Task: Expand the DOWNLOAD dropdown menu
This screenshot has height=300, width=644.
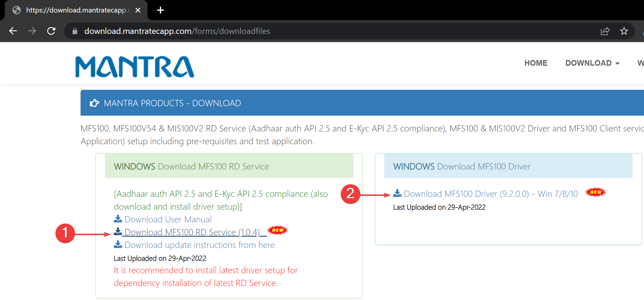Action: pos(592,63)
